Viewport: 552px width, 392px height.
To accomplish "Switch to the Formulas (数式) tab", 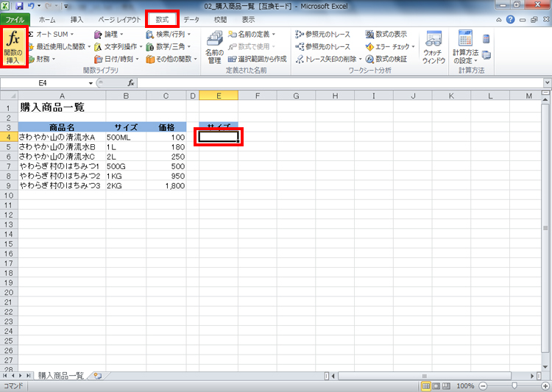I will tap(163, 20).
